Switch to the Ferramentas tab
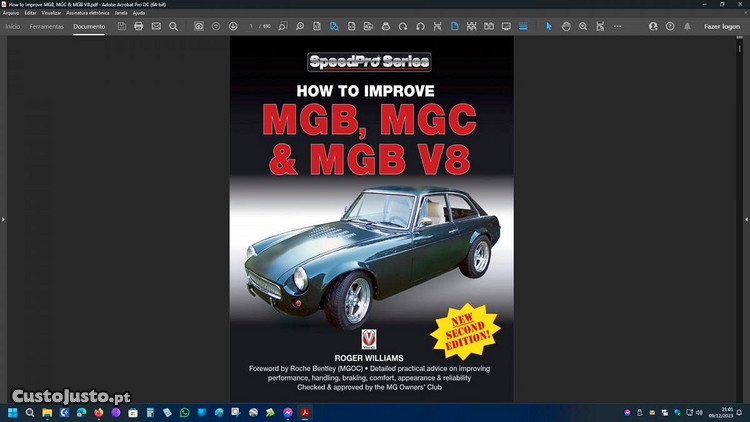750x422 pixels. [46, 26]
